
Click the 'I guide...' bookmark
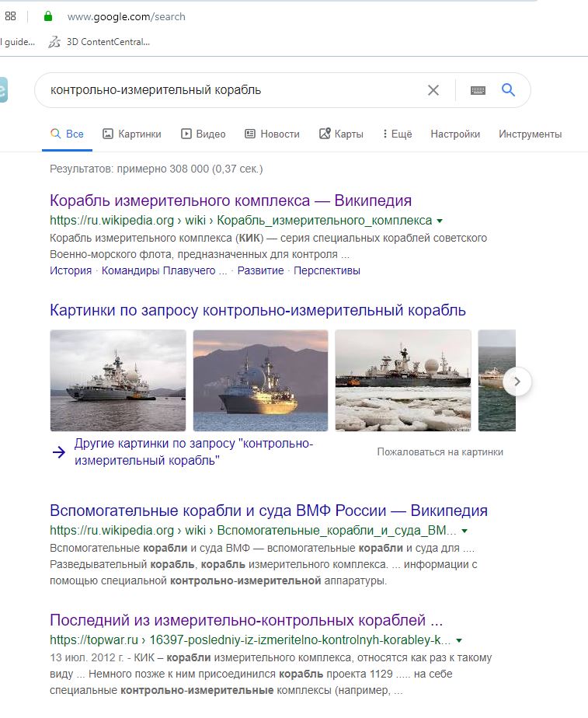(17, 42)
